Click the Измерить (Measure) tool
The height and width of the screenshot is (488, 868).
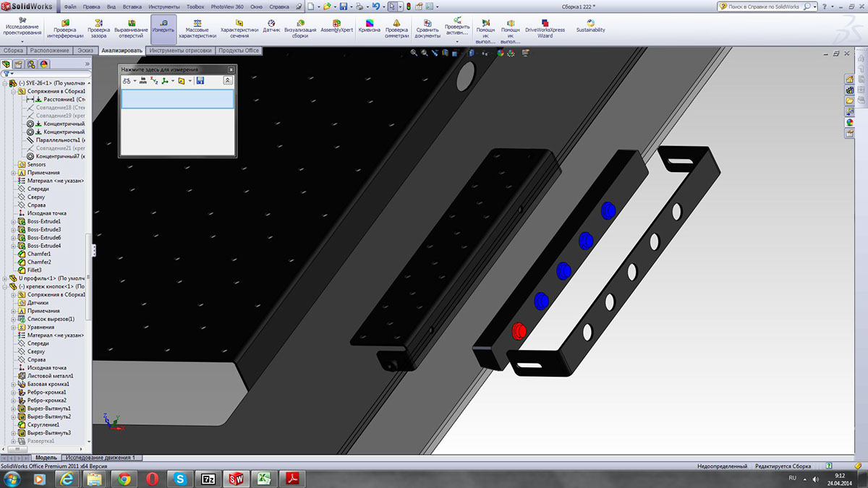[163, 29]
